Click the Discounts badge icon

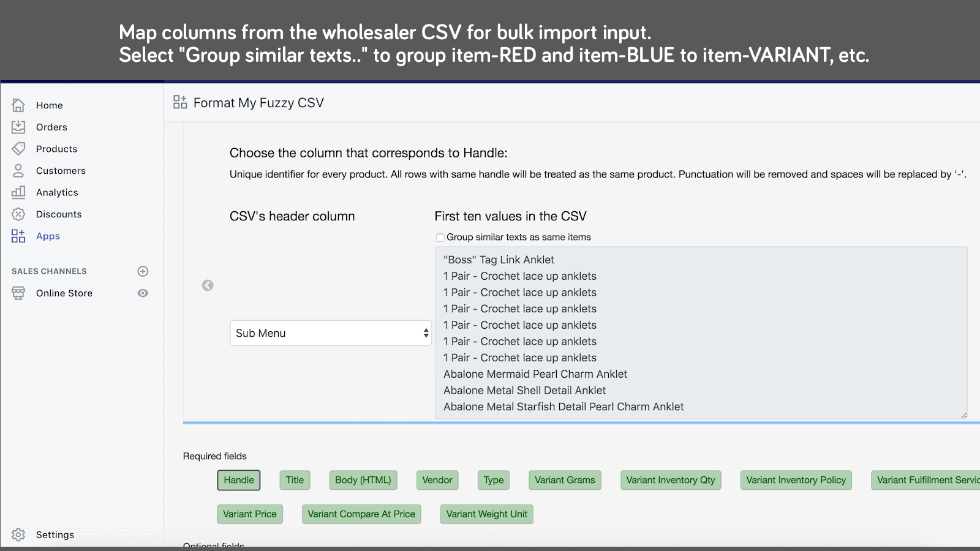click(18, 214)
